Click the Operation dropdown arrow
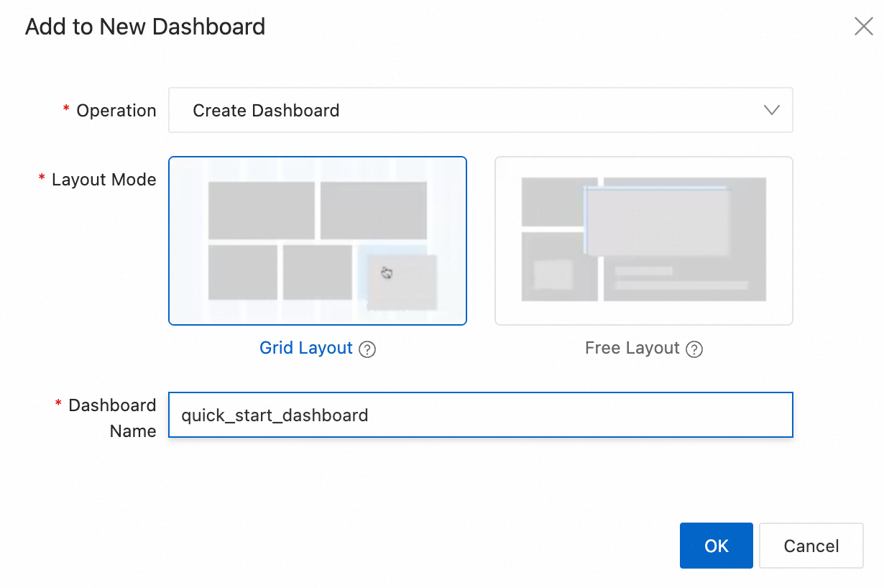Screen dimensions: 884x588 pos(772,110)
